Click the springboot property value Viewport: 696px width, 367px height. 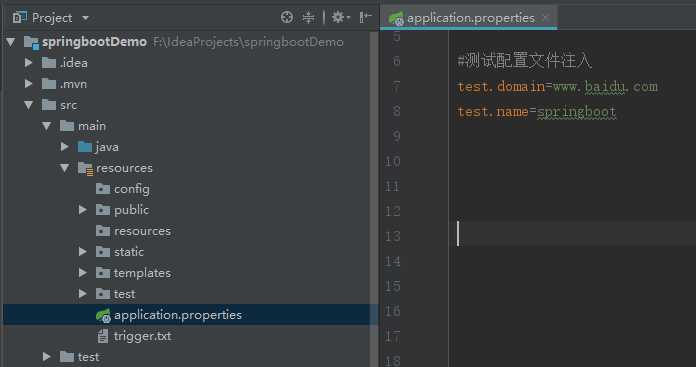(577, 112)
